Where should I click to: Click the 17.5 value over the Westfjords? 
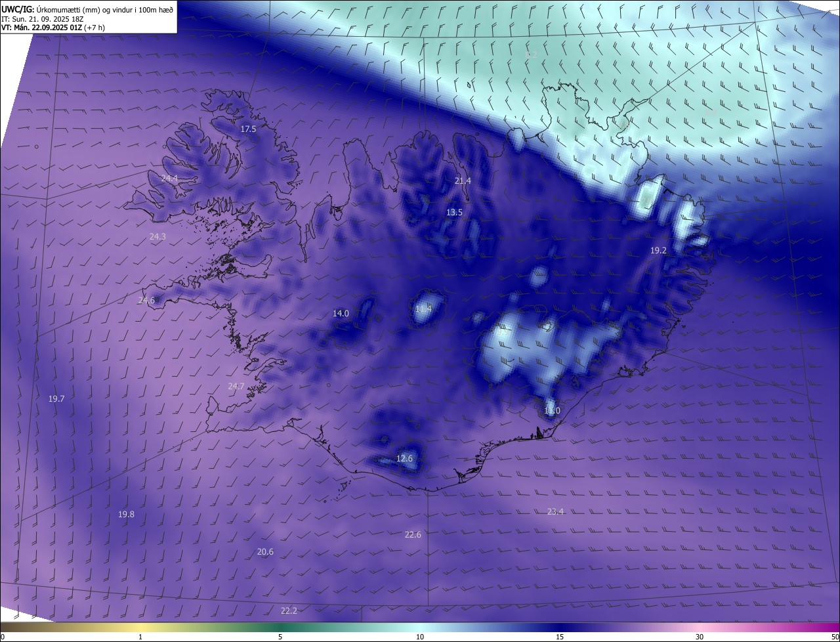248,129
